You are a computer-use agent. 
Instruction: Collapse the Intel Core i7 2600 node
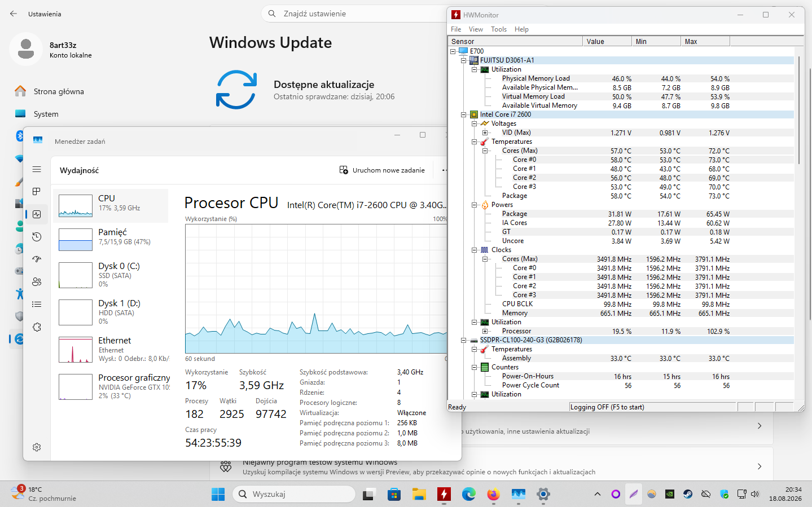coord(464,114)
